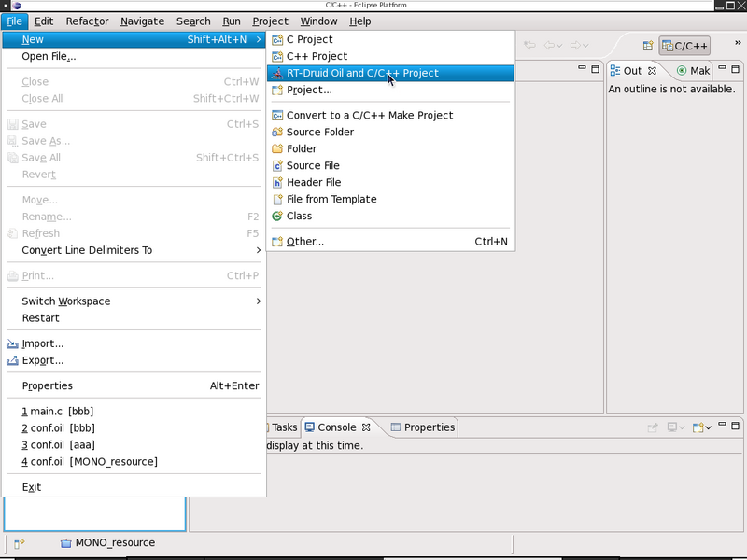
Task: Choose Import... from the File menu
Action: pos(134,343)
